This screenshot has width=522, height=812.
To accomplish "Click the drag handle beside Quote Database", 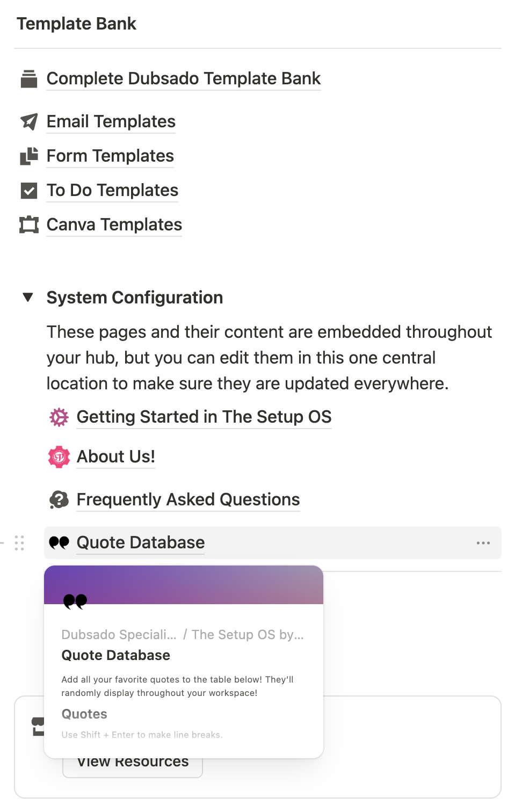I will (x=19, y=543).
